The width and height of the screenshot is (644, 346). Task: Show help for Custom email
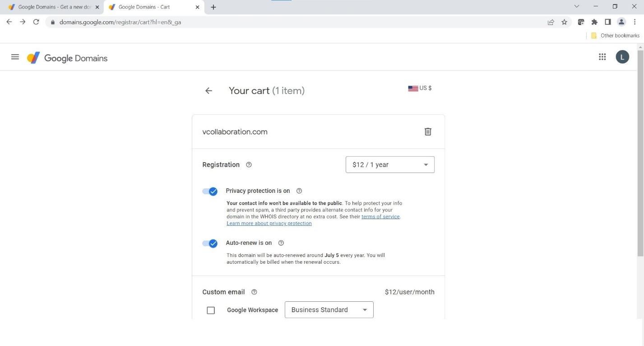point(254,292)
